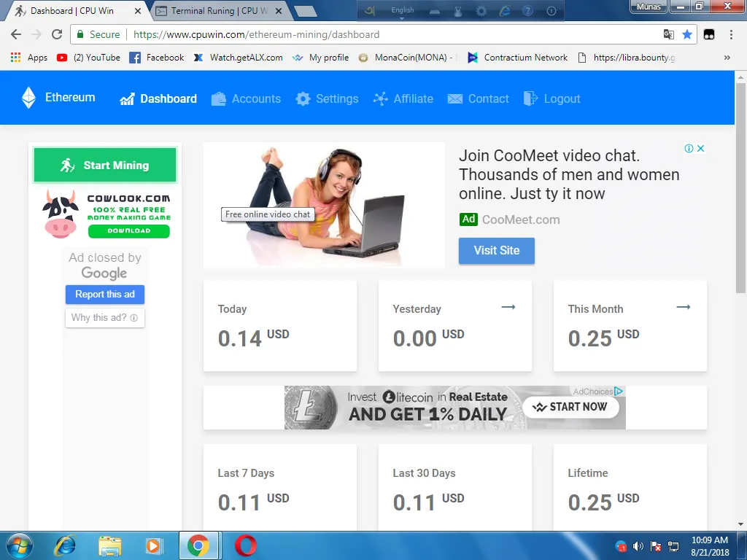The width and height of the screenshot is (747, 560).
Task: Click the volume speaker tray icon
Action: tap(638, 546)
